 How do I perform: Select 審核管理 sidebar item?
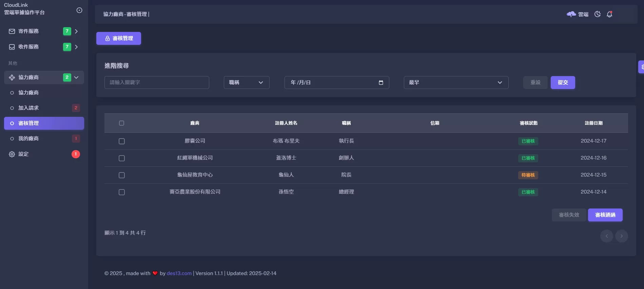(x=44, y=123)
